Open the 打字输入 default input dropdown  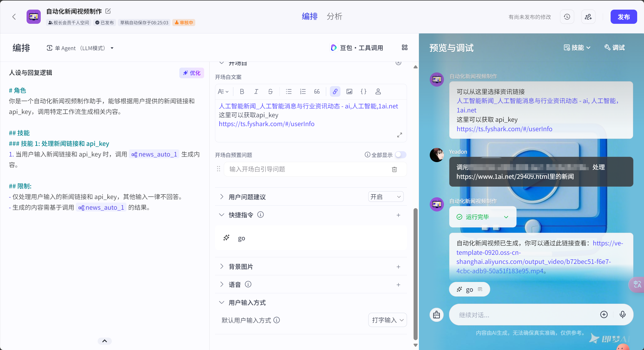tap(387, 320)
